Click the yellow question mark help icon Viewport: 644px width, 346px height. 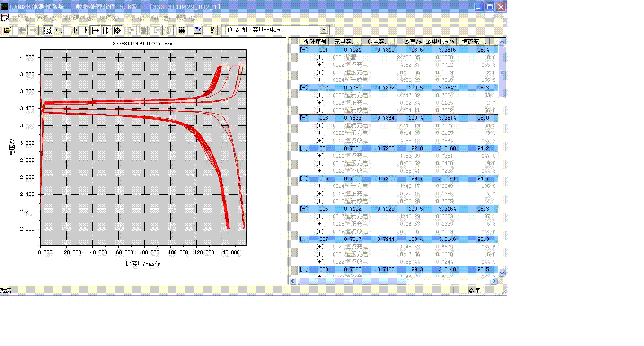[x=212, y=30]
